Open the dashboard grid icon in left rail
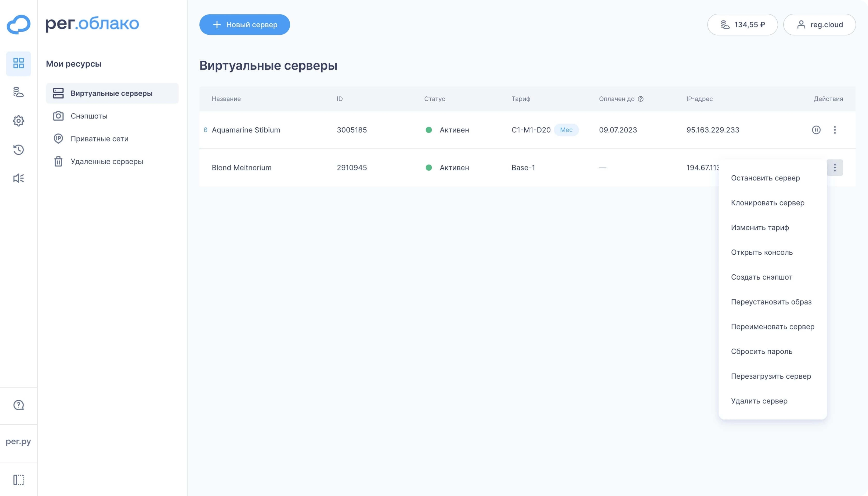 pyautogui.click(x=18, y=63)
